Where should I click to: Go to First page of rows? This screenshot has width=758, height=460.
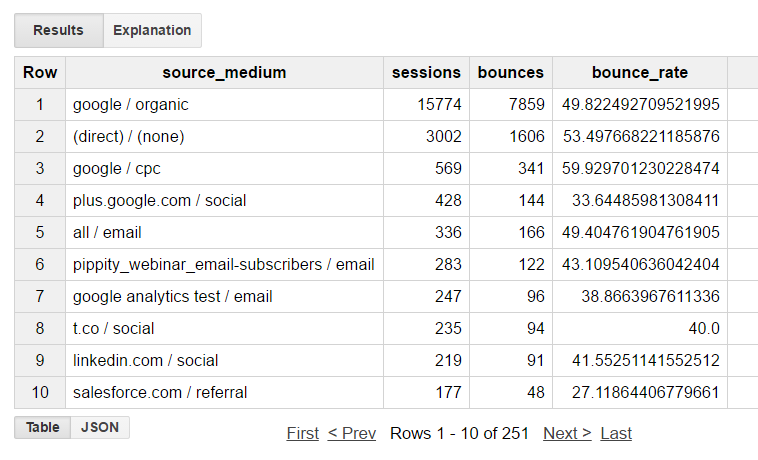303,433
